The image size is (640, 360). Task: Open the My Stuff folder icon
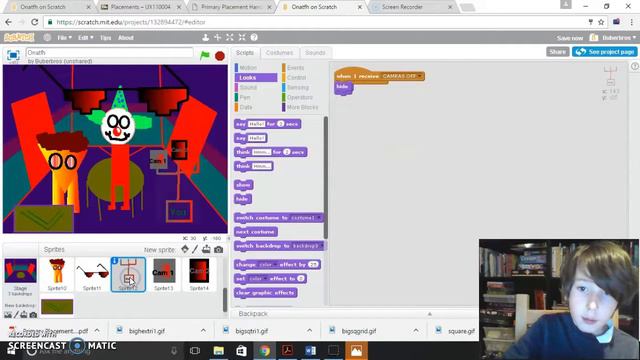pyautogui.click(x=594, y=38)
